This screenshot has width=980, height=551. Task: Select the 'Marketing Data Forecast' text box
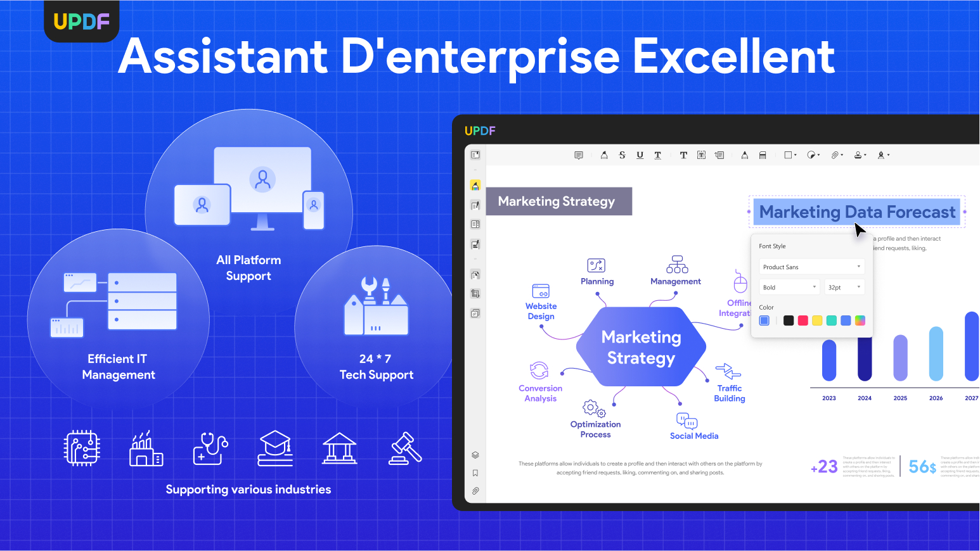857,212
